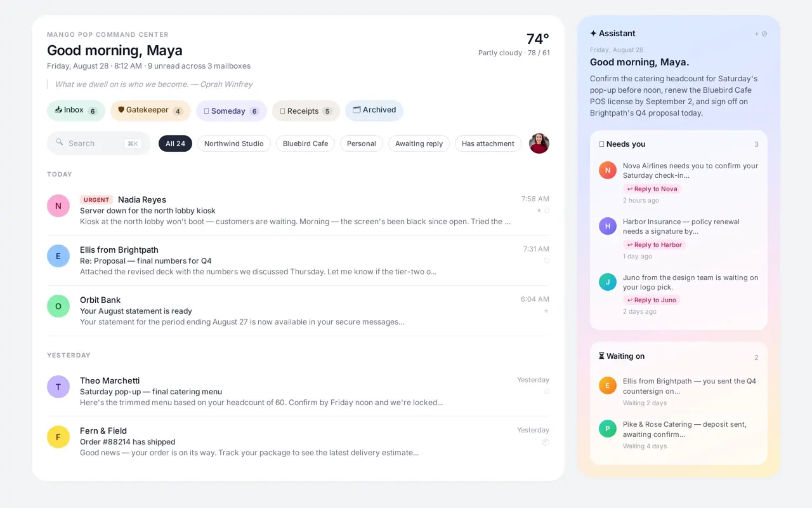Click the package icon on Fern & Field row
This screenshot has height=508, width=812.
546,442
